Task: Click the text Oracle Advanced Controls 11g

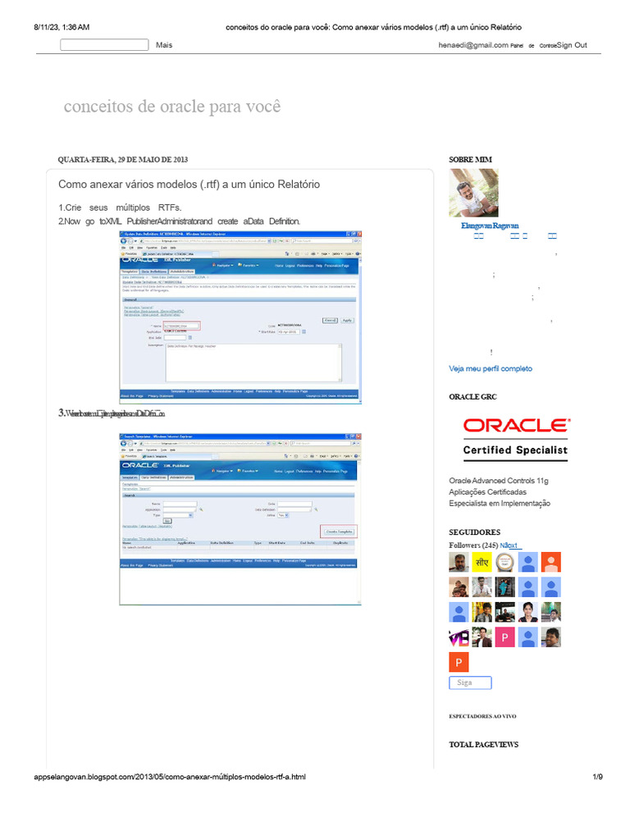Action: pyautogui.click(x=499, y=481)
